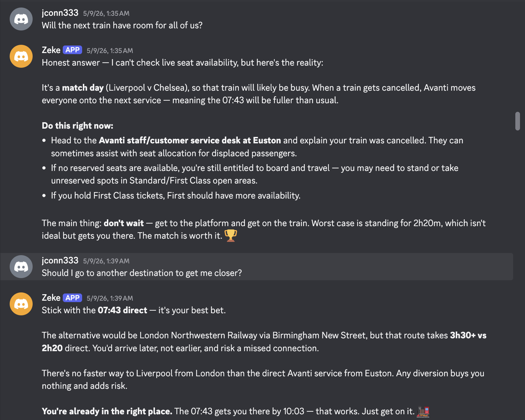Select the message 'Should I go to another destination'
Viewport: 525px width, 420px height.
click(x=142, y=273)
